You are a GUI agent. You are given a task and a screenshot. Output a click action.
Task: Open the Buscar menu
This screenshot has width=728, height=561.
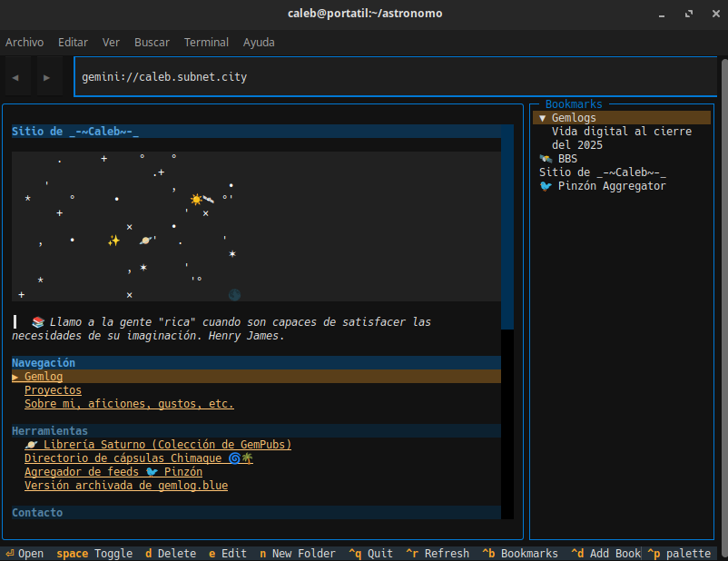tap(152, 43)
